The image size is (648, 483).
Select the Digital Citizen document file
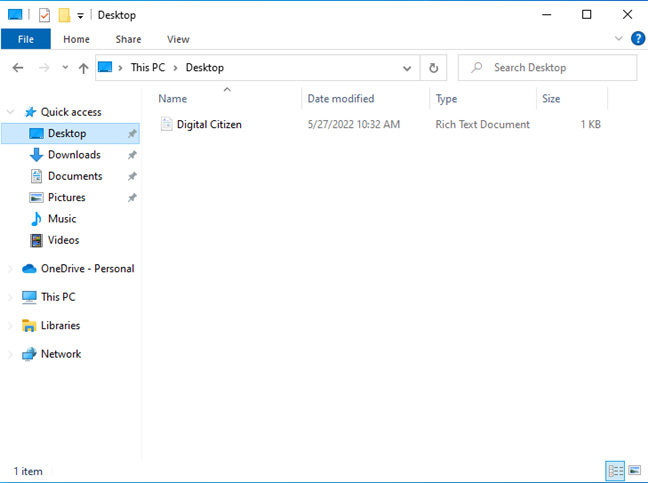coord(209,125)
